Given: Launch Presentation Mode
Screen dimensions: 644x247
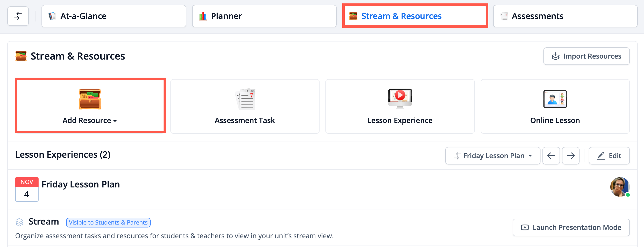Looking at the screenshot, I should point(571,227).
